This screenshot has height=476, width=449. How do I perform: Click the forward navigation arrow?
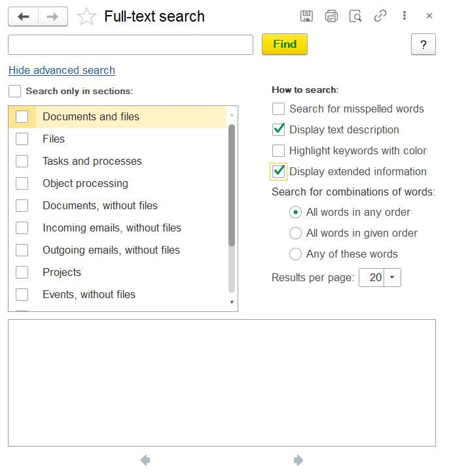pyautogui.click(x=53, y=16)
